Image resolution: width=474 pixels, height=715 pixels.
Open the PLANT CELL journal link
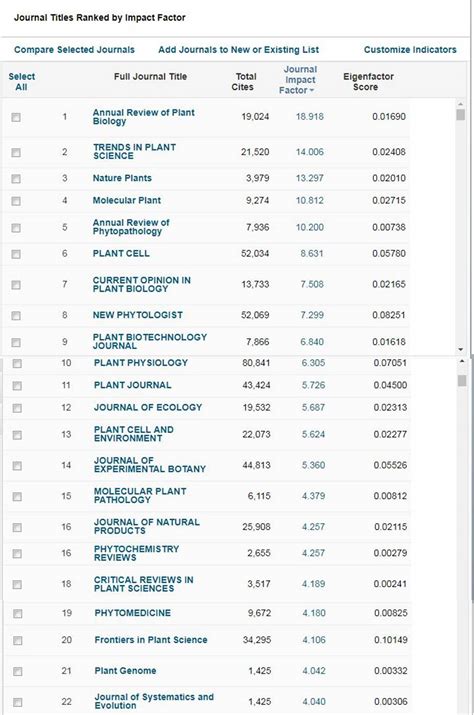click(x=121, y=254)
